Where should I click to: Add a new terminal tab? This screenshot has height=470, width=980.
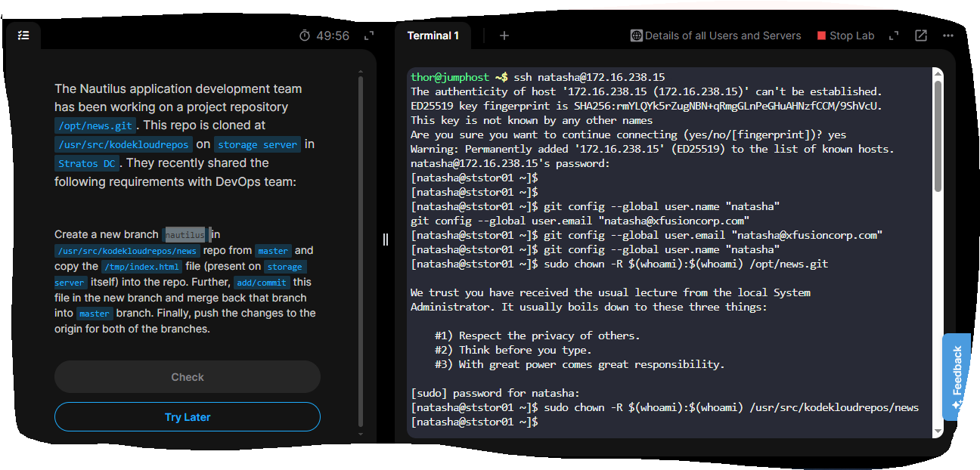tap(504, 36)
